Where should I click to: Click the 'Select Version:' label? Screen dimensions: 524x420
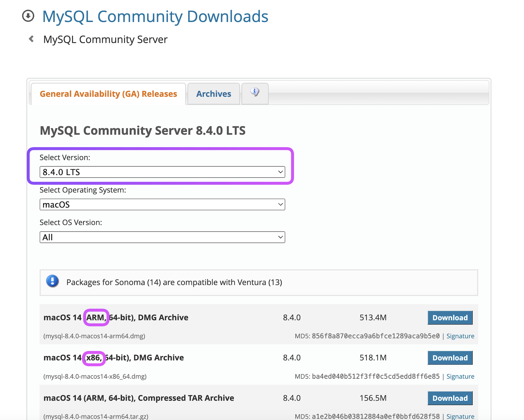point(65,157)
